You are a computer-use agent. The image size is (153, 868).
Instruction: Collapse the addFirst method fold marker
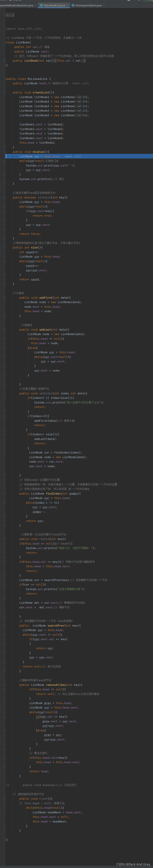coord(5,298)
